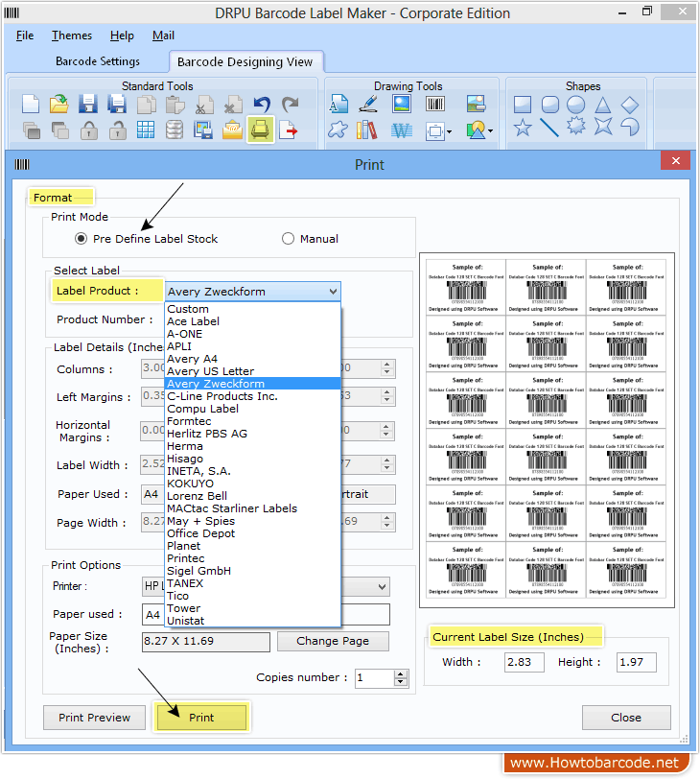This screenshot has width=700, height=779.
Task: Click the yellow Print button
Action: [x=201, y=718]
